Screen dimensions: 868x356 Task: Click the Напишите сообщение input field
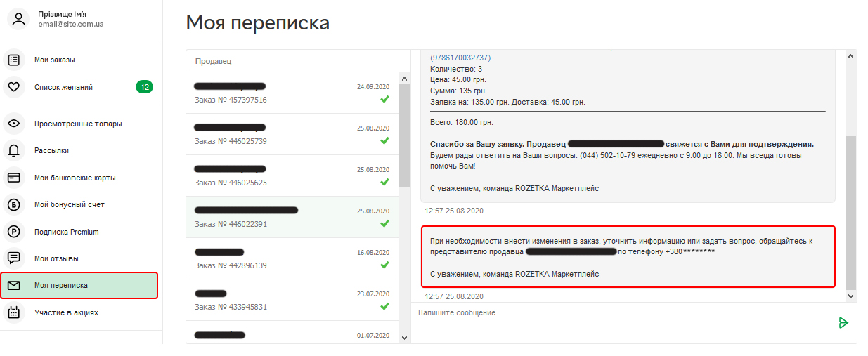point(622,312)
